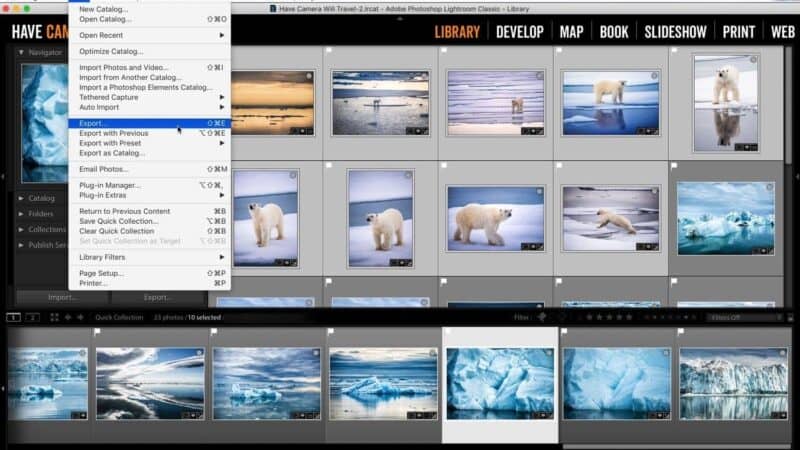Switch to main window display 1
800x450 pixels.
click(x=13, y=317)
